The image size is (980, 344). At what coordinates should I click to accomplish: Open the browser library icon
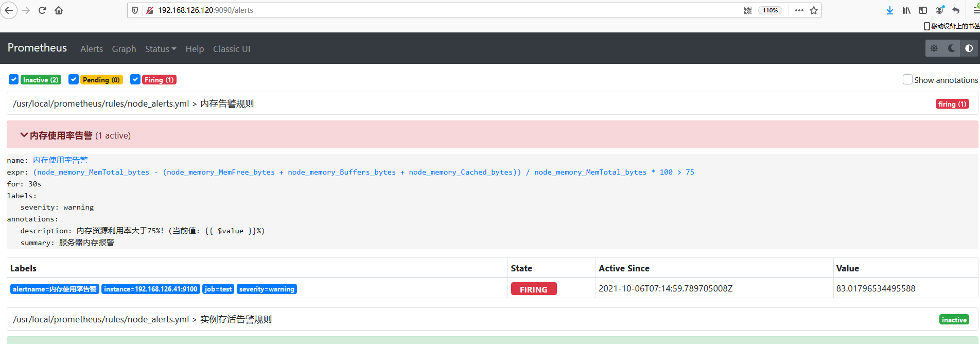[906, 10]
